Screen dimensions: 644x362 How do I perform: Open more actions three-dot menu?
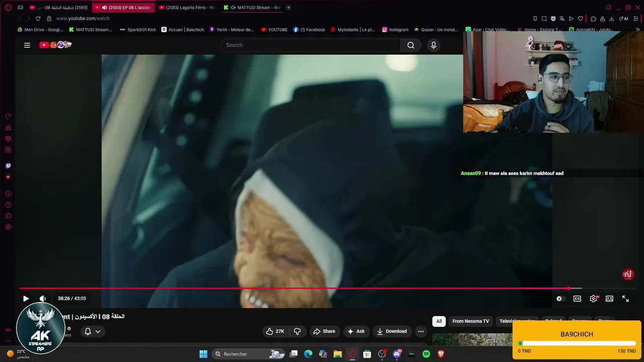coord(421,331)
